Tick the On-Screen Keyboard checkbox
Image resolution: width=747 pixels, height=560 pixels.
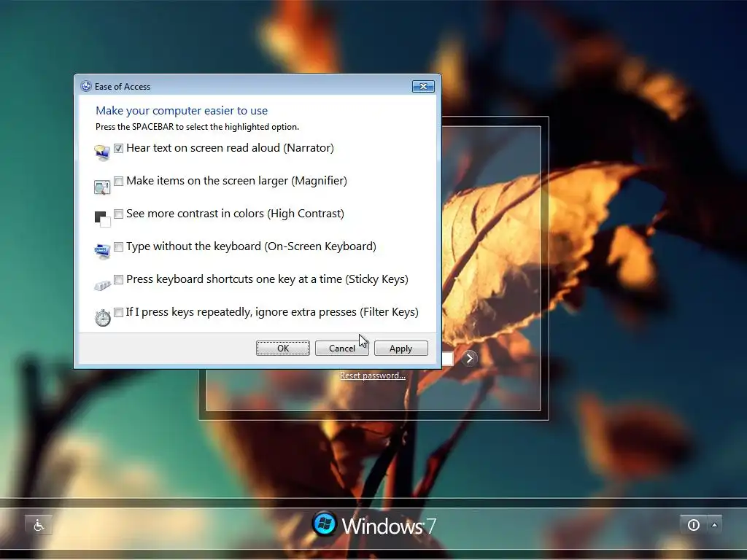(119, 246)
